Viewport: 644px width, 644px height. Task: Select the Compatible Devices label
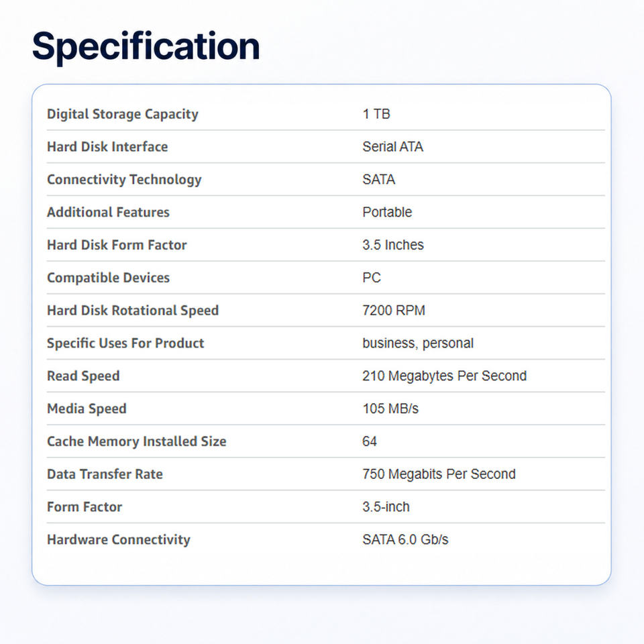pyautogui.click(x=109, y=278)
